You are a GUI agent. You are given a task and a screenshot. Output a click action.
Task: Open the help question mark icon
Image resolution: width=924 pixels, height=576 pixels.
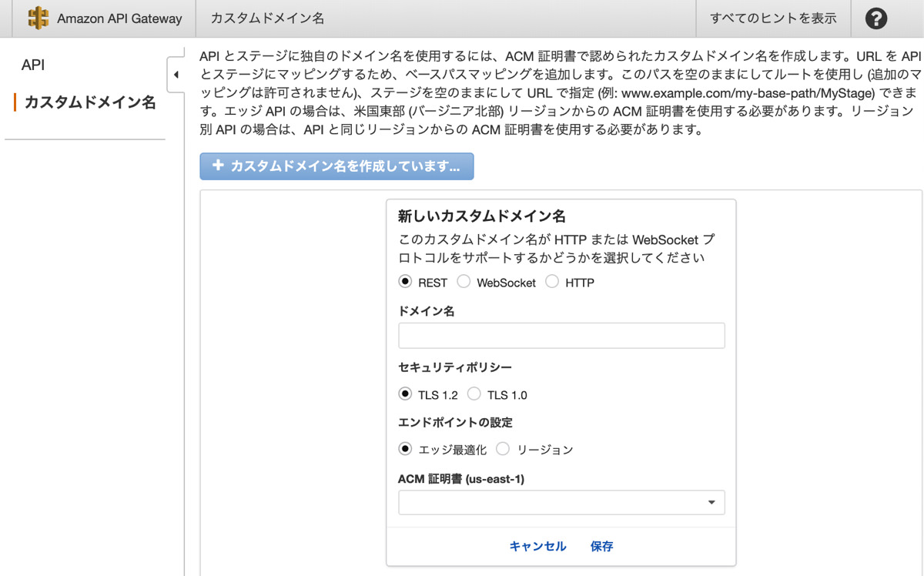tap(875, 18)
